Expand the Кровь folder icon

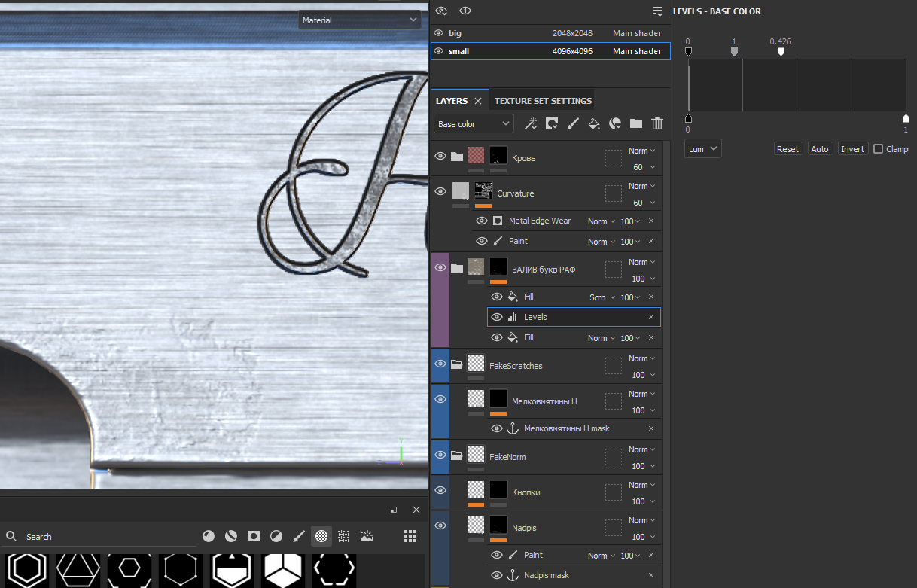pos(457,157)
